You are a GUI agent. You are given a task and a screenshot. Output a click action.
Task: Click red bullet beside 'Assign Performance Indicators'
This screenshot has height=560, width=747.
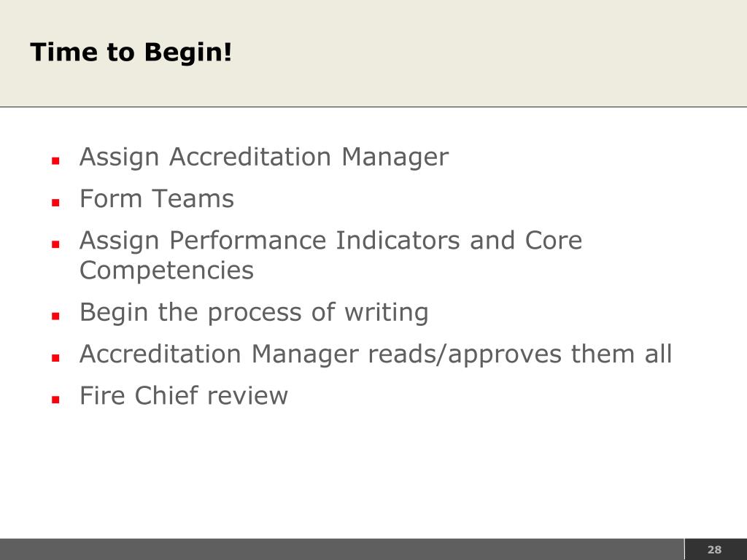[55, 244]
